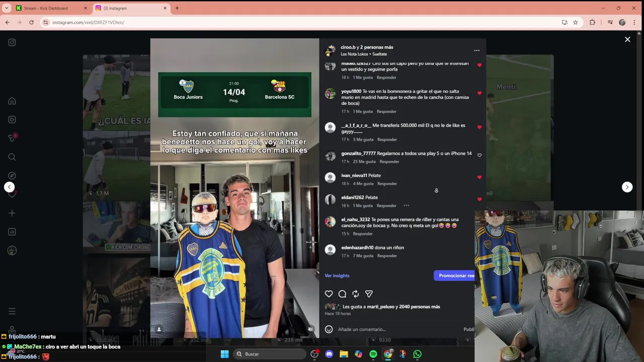The width and height of the screenshot is (644, 362).
Task: Show tagged people icon on reel
Action: [x=159, y=329]
